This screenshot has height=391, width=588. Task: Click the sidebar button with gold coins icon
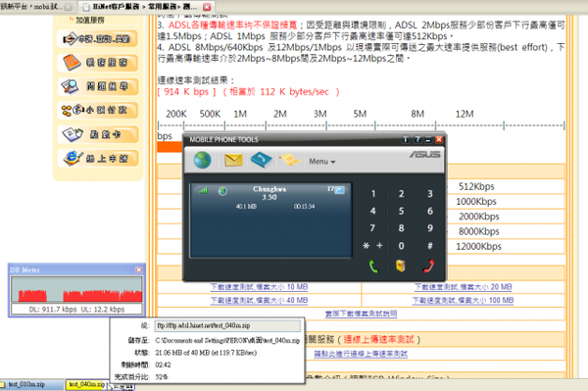[x=97, y=111]
